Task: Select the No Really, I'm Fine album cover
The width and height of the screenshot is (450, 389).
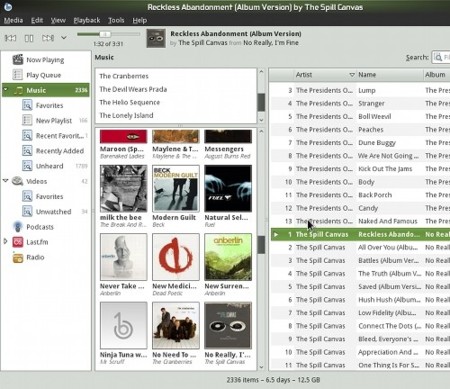Action: pos(228,326)
